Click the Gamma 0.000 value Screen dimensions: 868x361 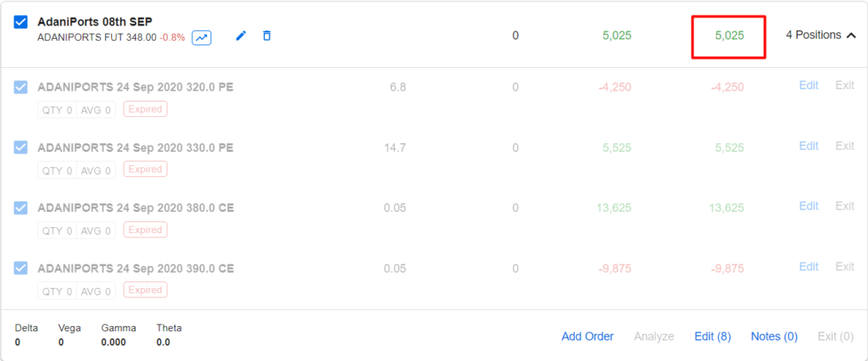coord(114,342)
